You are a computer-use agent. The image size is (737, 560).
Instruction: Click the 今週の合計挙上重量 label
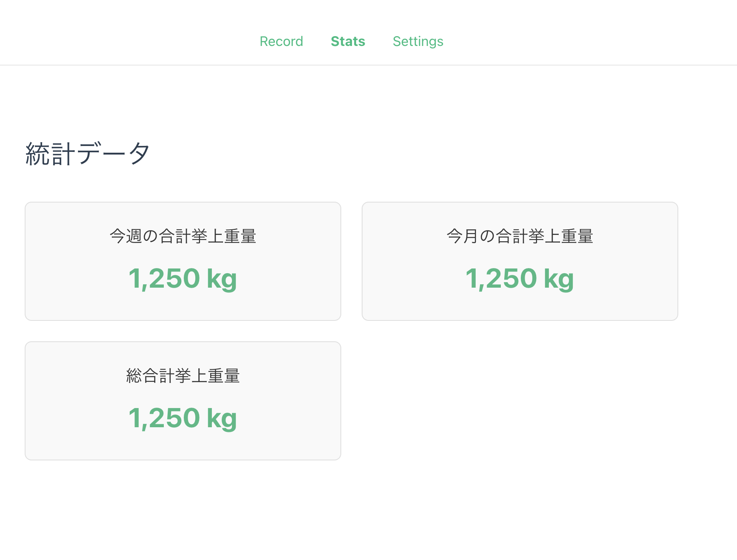(x=183, y=236)
